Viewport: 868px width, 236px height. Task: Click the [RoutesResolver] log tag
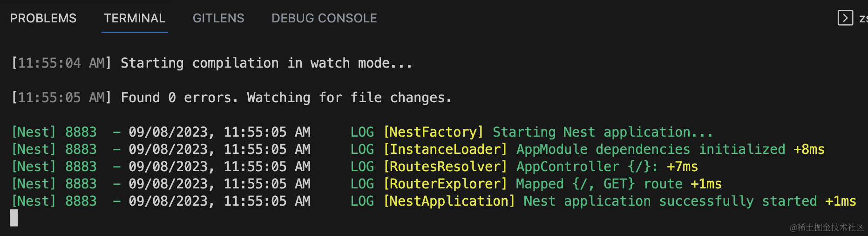[x=445, y=167]
